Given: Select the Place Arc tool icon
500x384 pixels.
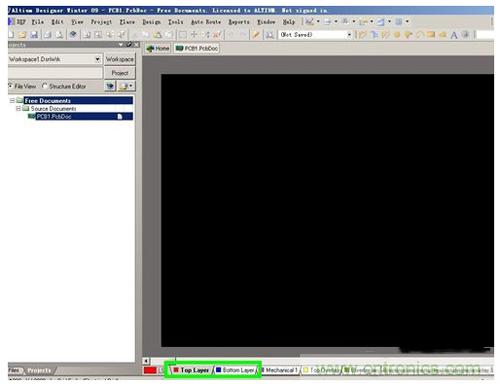Looking at the screenshot, I should point(419,35).
